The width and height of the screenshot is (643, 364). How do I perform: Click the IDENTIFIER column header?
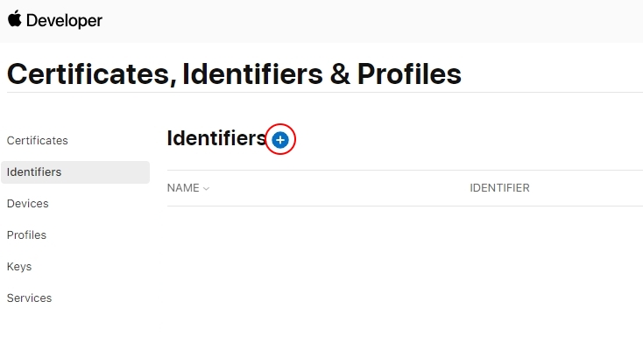(499, 188)
